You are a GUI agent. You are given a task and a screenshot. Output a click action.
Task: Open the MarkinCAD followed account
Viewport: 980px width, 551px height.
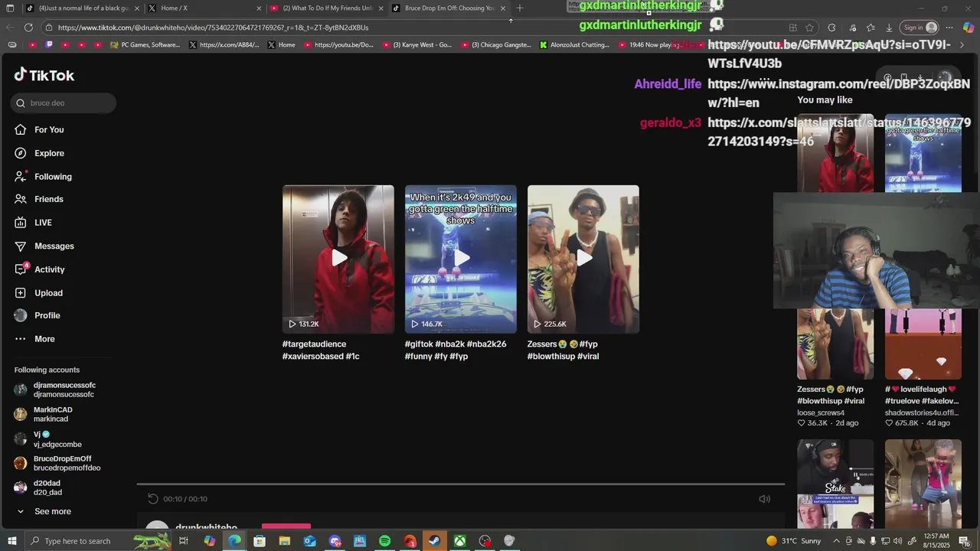pos(53,414)
